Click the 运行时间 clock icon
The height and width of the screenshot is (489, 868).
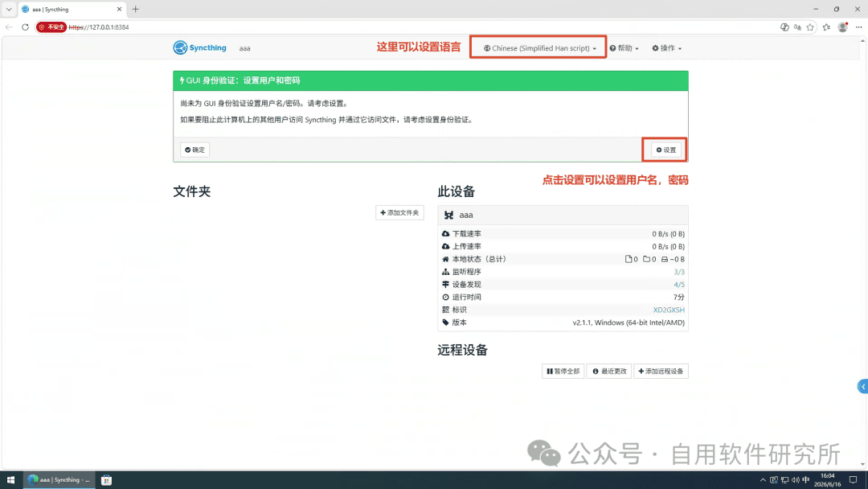(x=445, y=298)
